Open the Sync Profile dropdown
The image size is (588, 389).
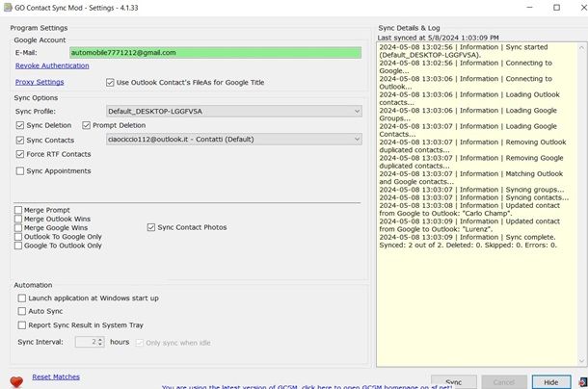click(356, 111)
